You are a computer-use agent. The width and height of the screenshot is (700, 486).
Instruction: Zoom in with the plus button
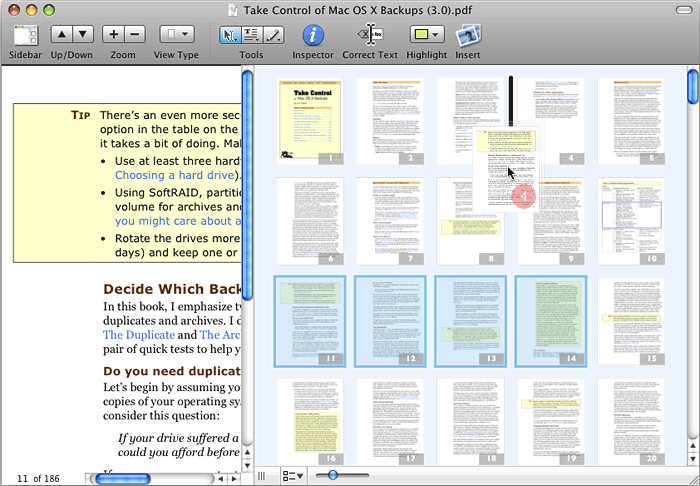coord(113,34)
